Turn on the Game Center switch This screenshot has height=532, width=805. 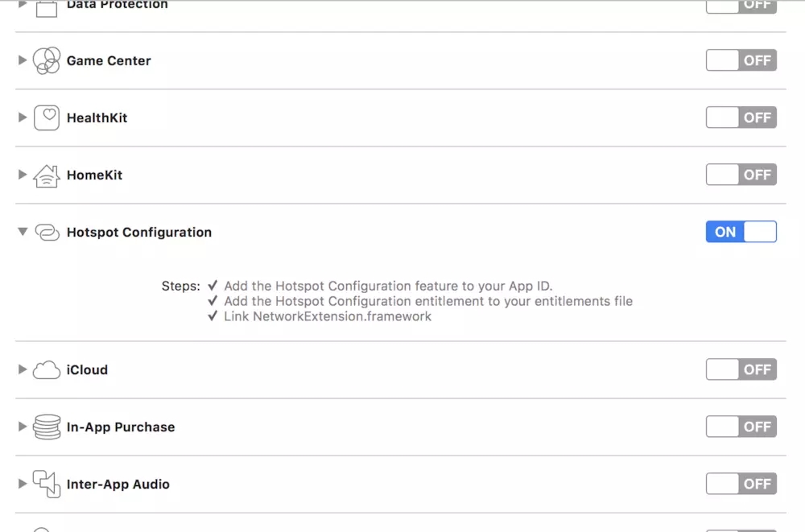(741, 60)
